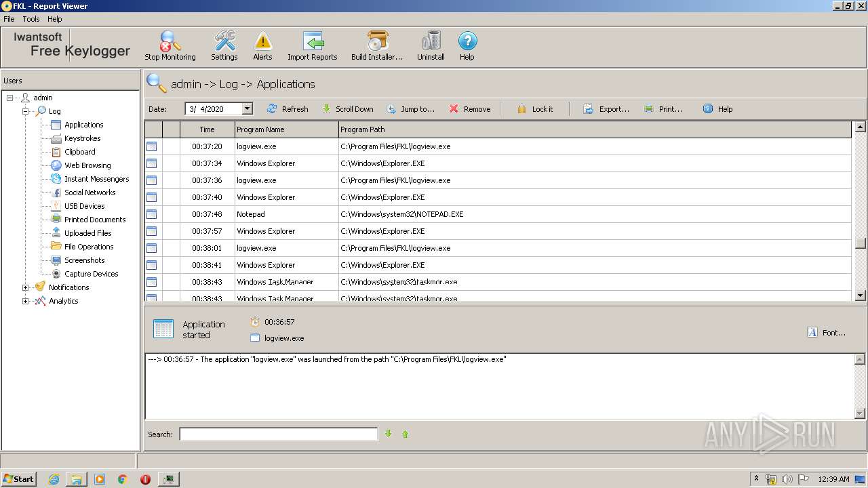Viewport: 868px width, 488px height.
Task: Open Chrome from the taskbar
Action: [123, 479]
